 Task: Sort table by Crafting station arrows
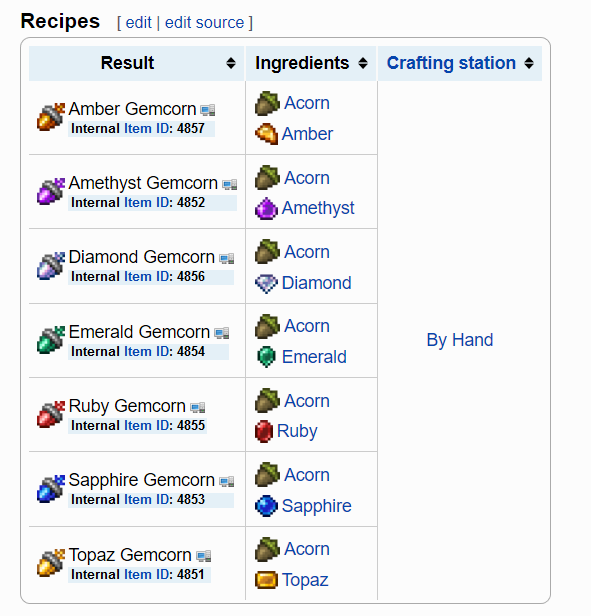point(529,63)
